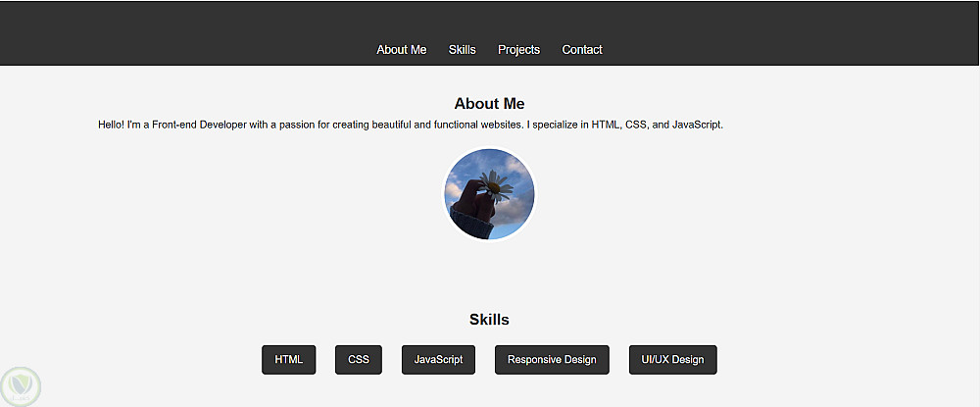Click the bold Skills section heading
980x407 pixels.
point(489,320)
